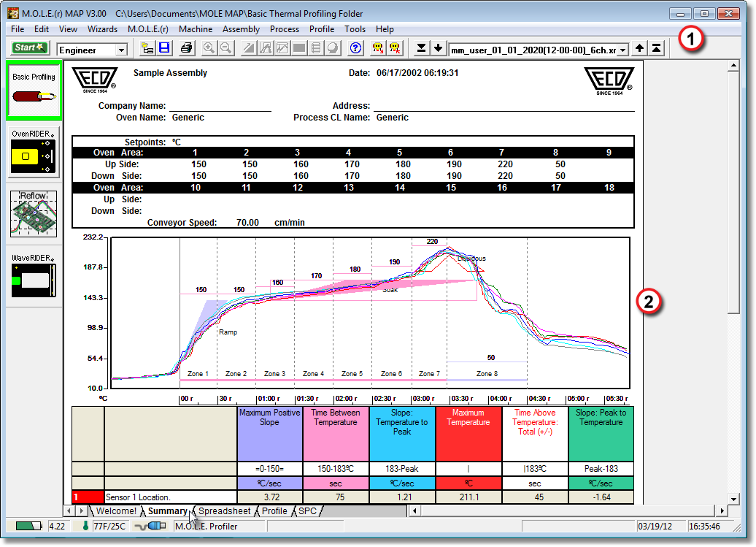This screenshot has height=547, width=756.
Task: Open the data run file name dropdown
Action: click(x=623, y=50)
